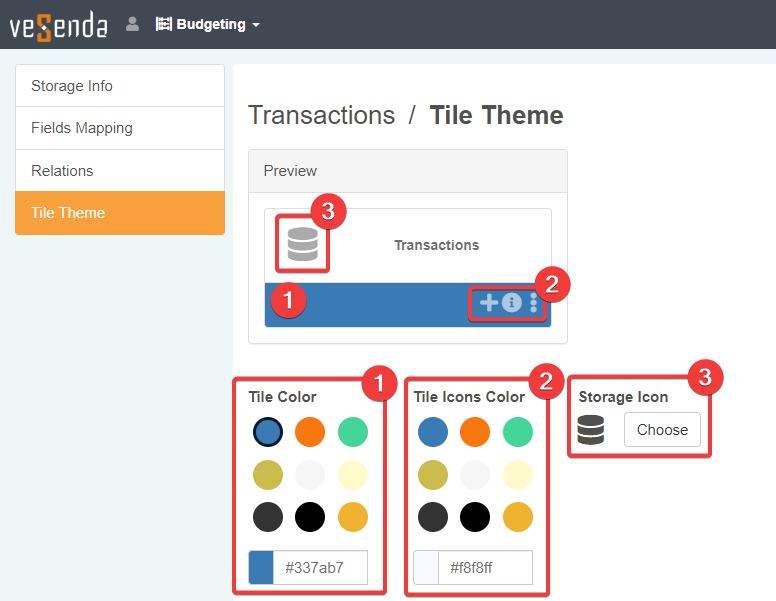The image size is (776, 601).
Task: Click the Vesenda logo
Action: tap(58, 25)
